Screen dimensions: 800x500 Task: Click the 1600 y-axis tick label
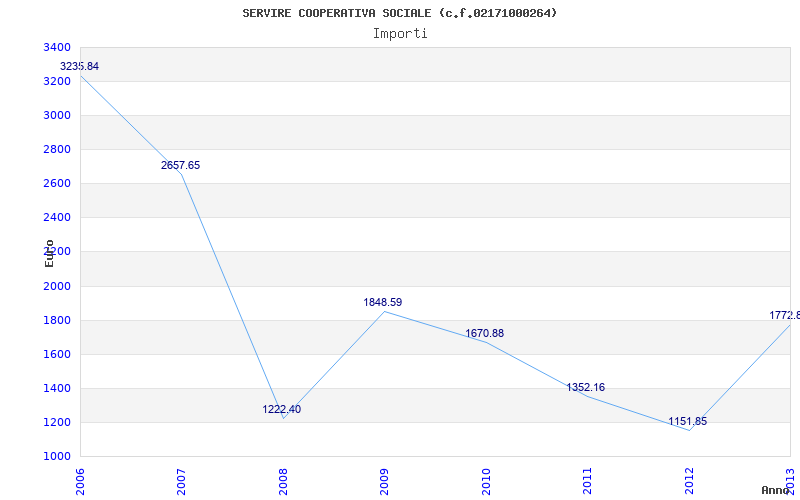[57, 355]
